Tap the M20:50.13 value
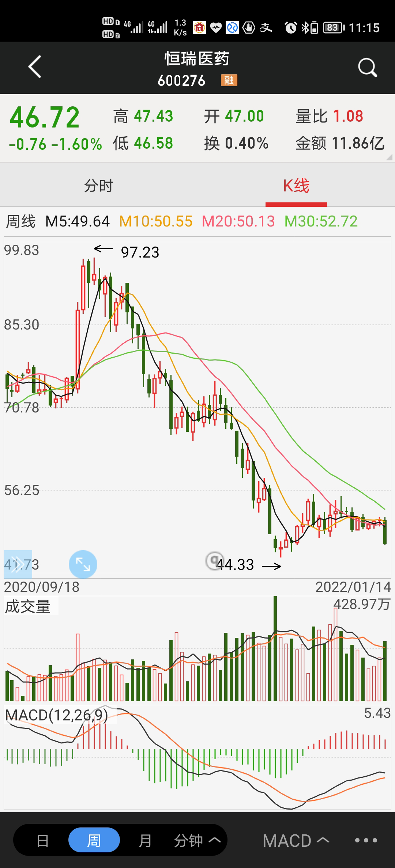Viewport: 395px width, 868px height. (x=238, y=221)
